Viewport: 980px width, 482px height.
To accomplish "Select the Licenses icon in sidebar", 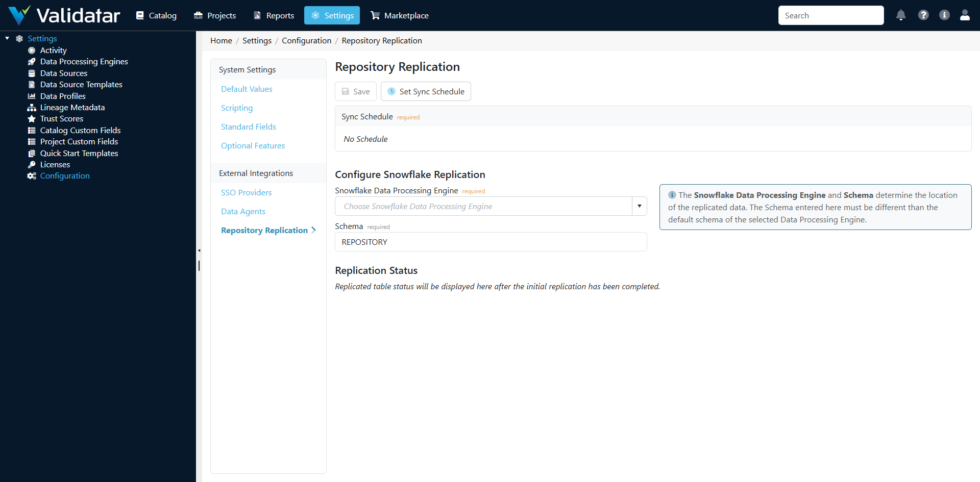I will 32,164.
